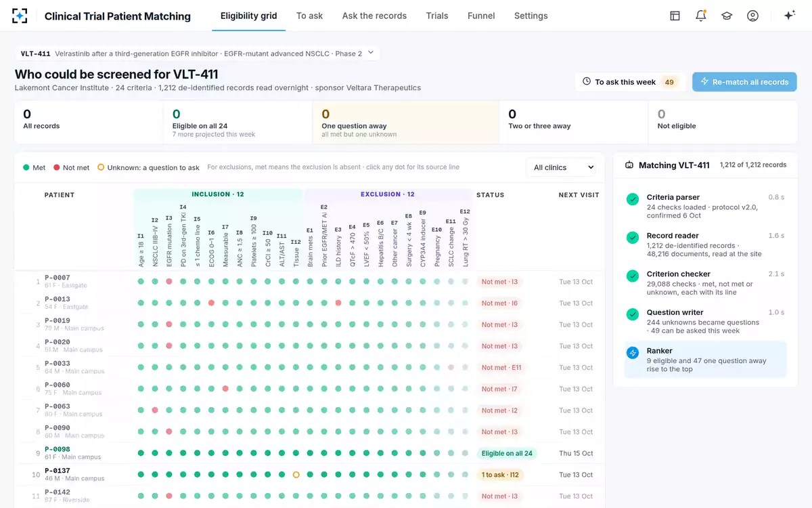Click the red I2 dot in P-0063 row
This screenshot has width=812, height=508.
[x=155, y=410]
